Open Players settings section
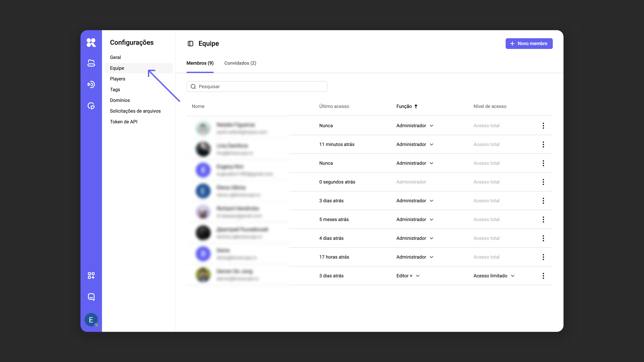The height and width of the screenshot is (362, 644). (118, 79)
